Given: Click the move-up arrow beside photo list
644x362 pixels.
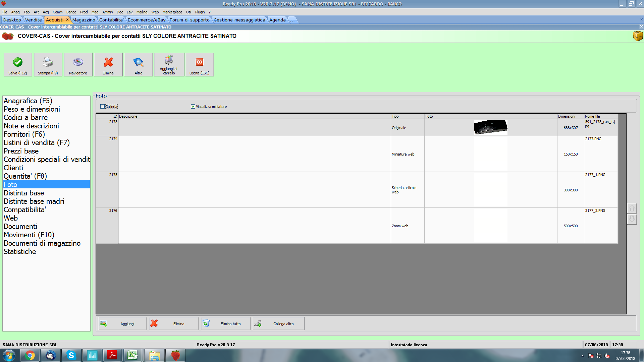Looking at the screenshot, I should 632,208.
